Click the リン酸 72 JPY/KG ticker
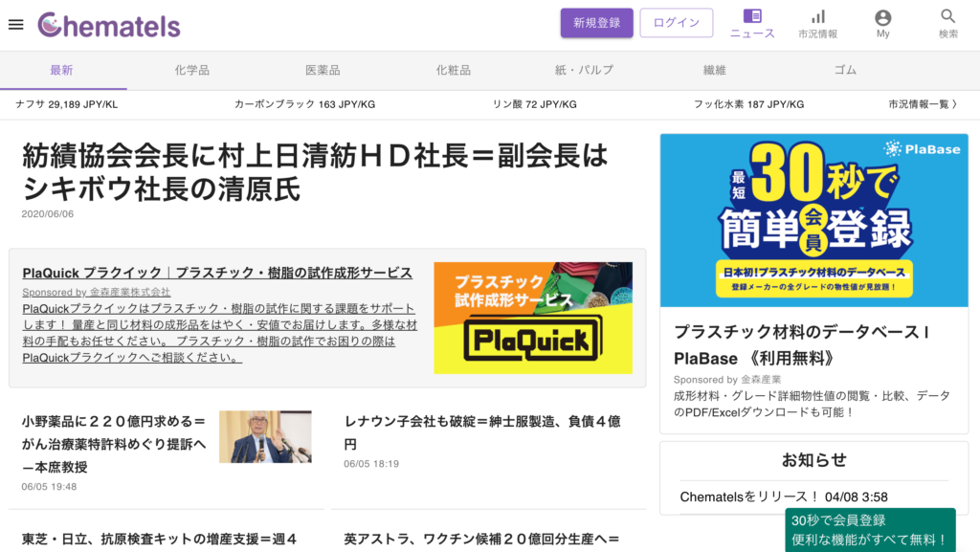980x552 pixels. tap(534, 105)
